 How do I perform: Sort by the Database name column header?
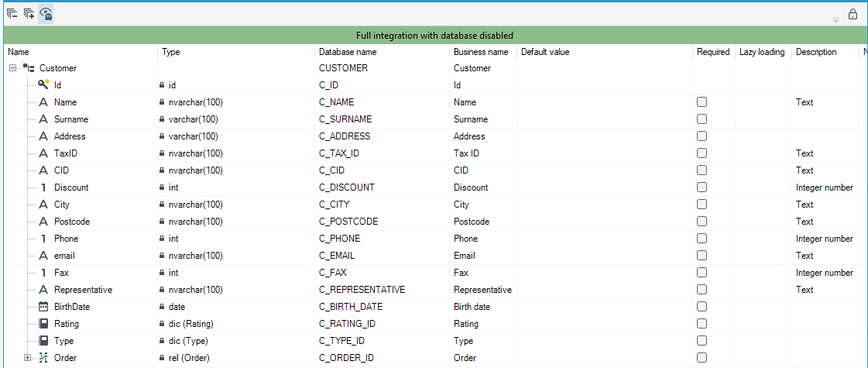pos(348,52)
